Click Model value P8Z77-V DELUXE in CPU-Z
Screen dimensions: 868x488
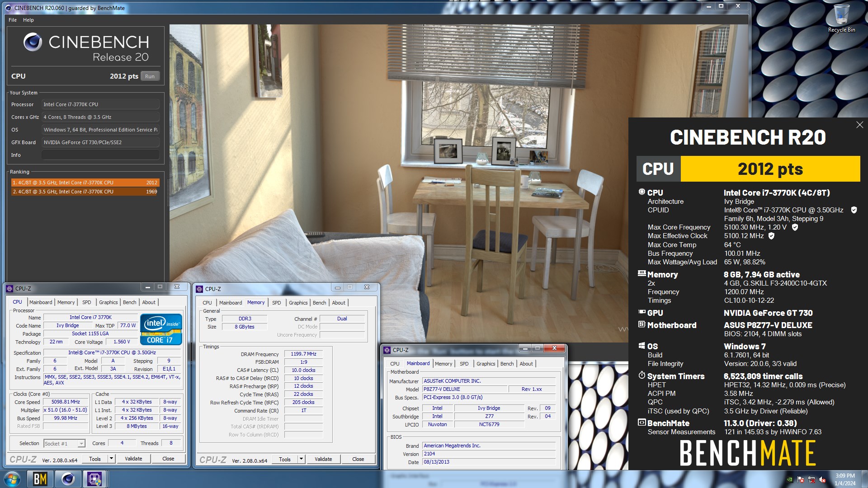464,389
